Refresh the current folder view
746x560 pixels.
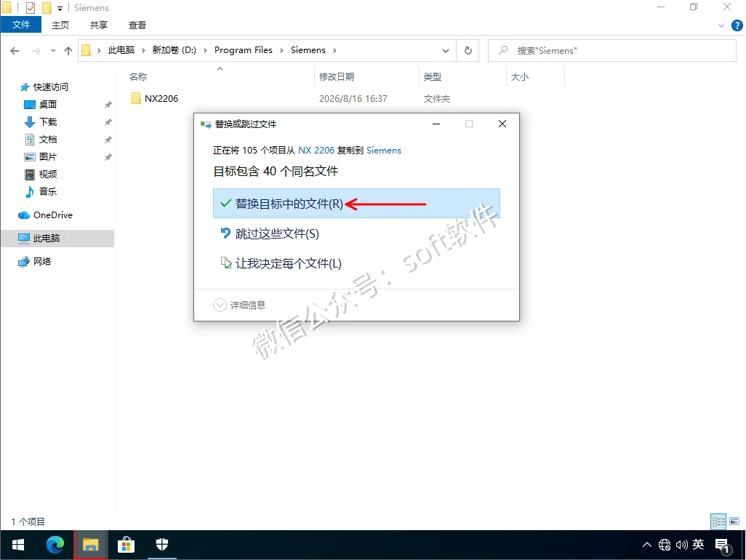468,50
